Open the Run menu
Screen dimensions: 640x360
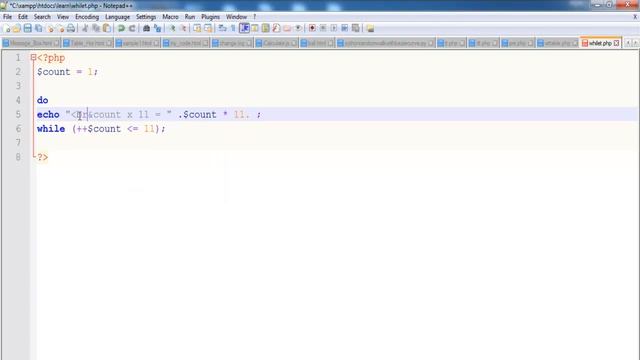[x=190, y=17]
